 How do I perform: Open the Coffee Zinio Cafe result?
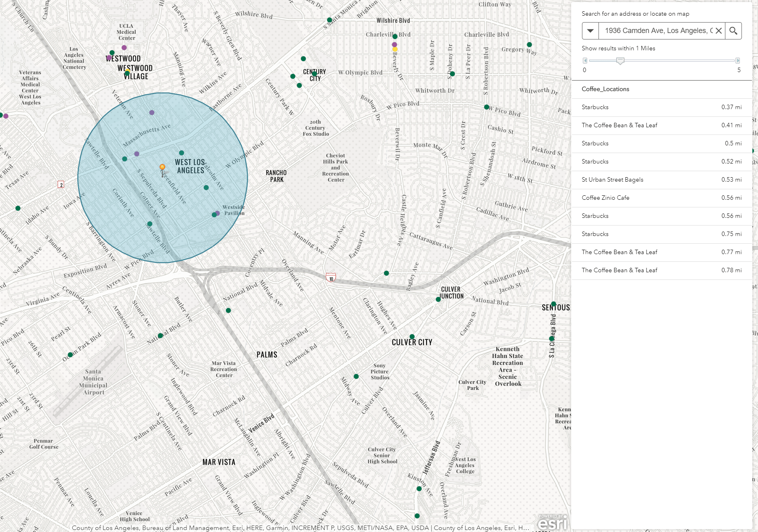pos(662,198)
